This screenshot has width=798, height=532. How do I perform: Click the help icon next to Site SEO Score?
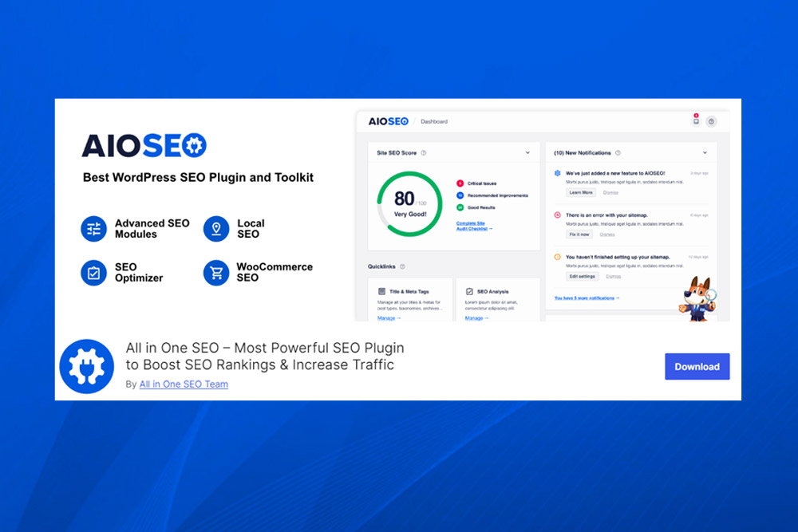(424, 152)
